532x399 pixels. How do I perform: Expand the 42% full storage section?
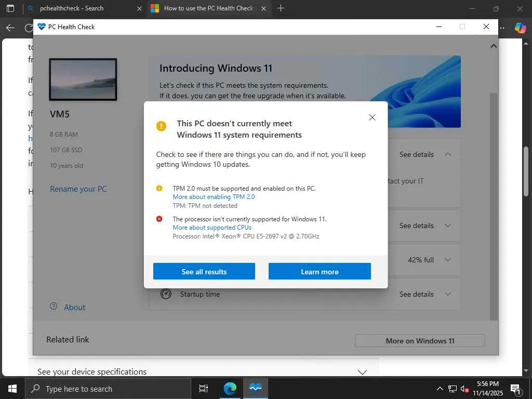click(448, 260)
